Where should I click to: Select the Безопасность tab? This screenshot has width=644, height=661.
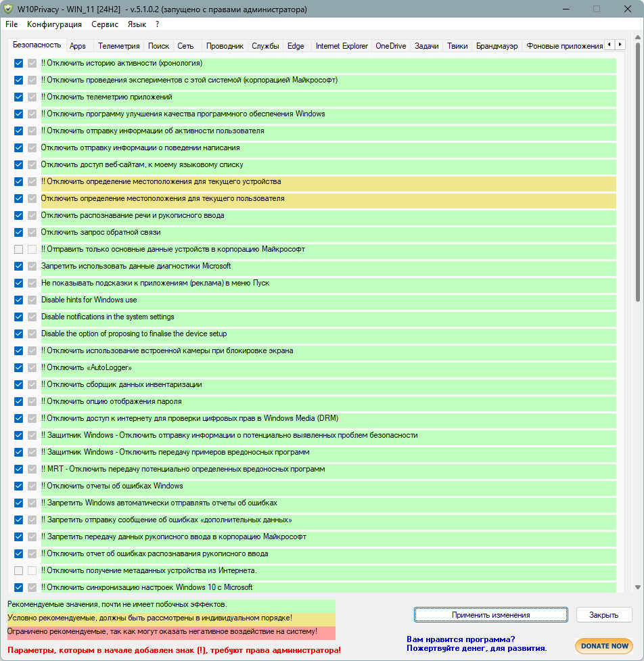[x=37, y=45]
